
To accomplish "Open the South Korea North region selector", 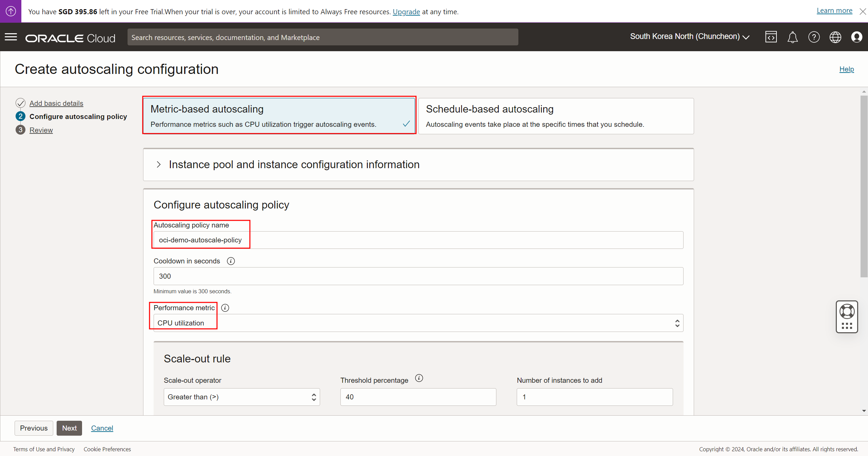I will point(689,37).
